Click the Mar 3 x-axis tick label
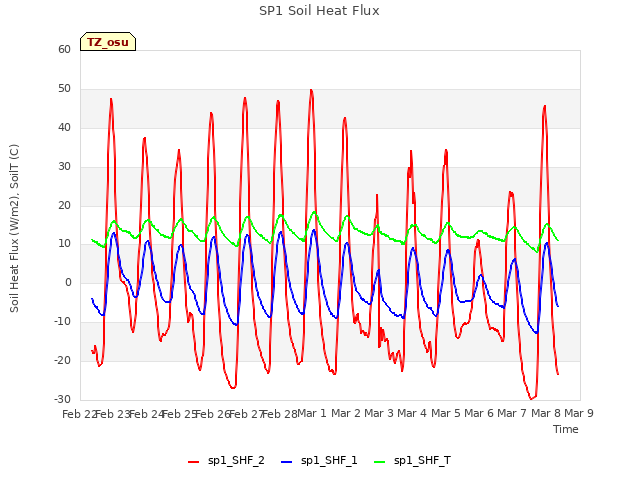The image size is (640, 480). (x=378, y=413)
